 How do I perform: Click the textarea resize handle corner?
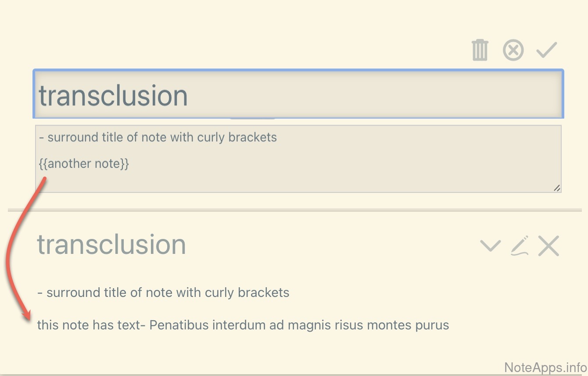[557, 188]
